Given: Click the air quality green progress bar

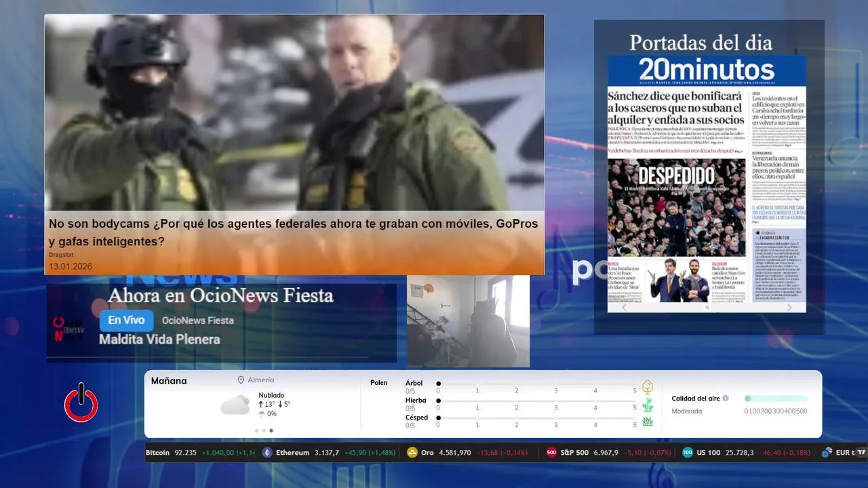Looking at the screenshot, I should click(x=776, y=399).
